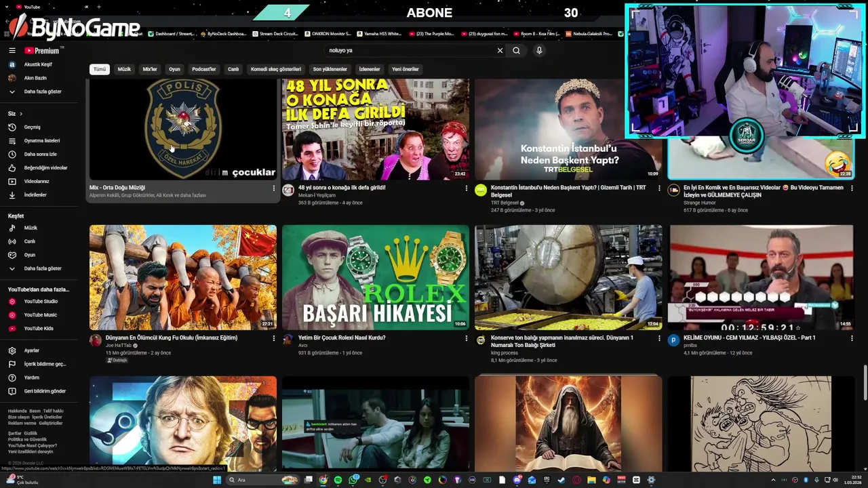This screenshot has height=488, width=868.
Task: Open Steam from the Windows taskbar
Action: pos(561,480)
